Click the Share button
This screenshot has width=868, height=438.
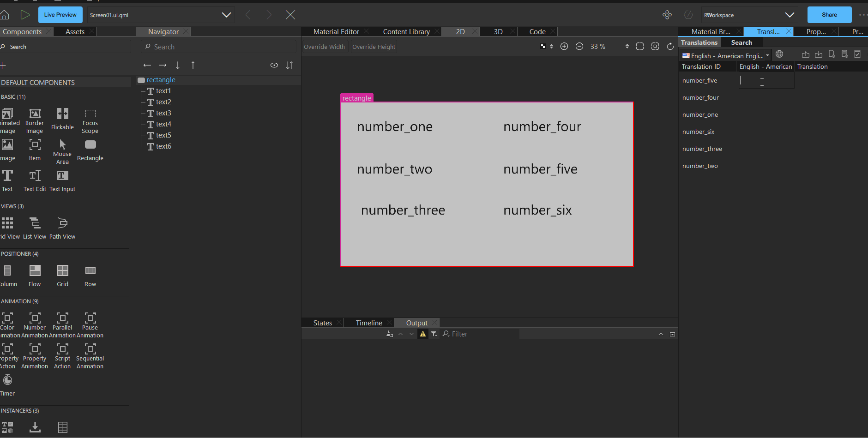pyautogui.click(x=829, y=15)
